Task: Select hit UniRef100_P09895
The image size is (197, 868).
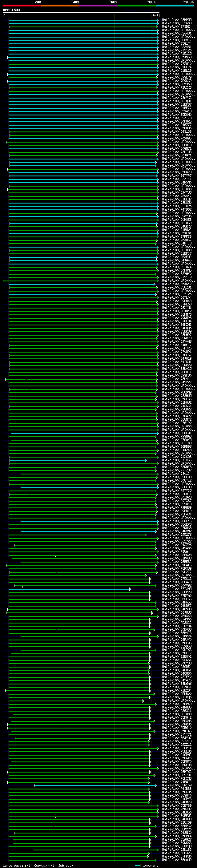Action: pos(176,138)
